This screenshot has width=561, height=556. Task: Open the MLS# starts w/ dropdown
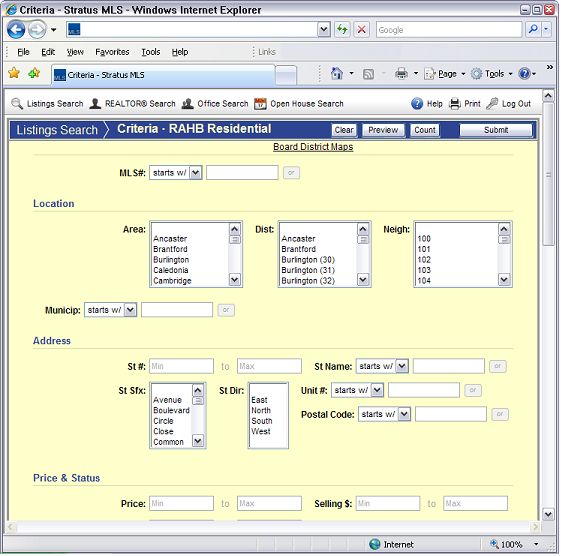tap(176, 173)
